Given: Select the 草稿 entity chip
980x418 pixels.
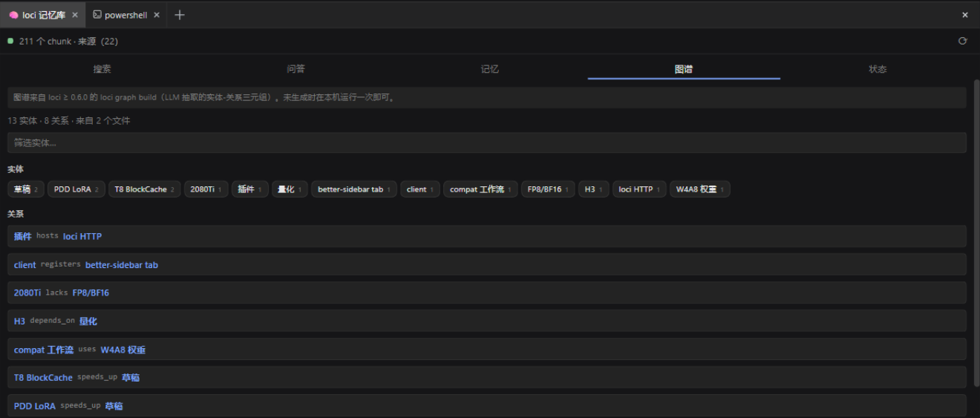Looking at the screenshot, I should 26,189.
